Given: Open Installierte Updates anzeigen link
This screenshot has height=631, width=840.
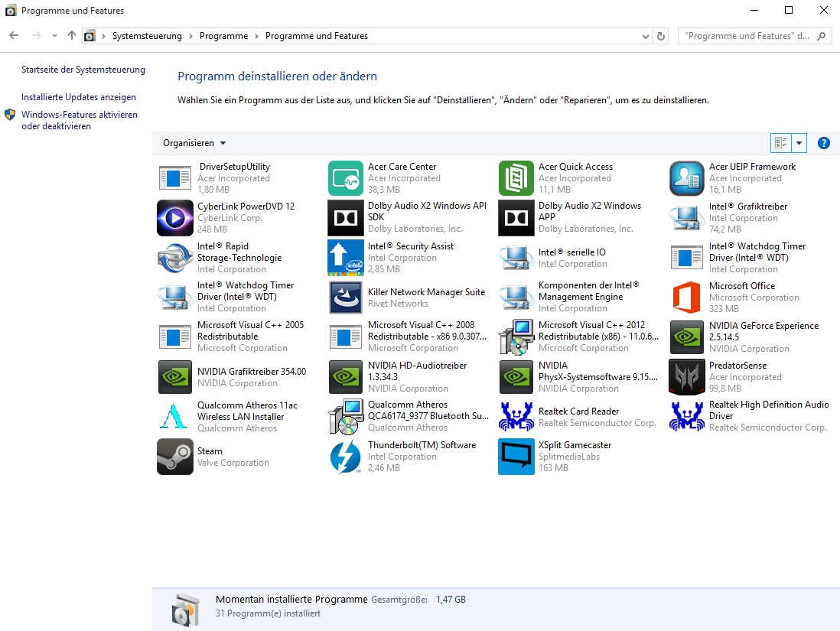Looking at the screenshot, I should (x=79, y=97).
